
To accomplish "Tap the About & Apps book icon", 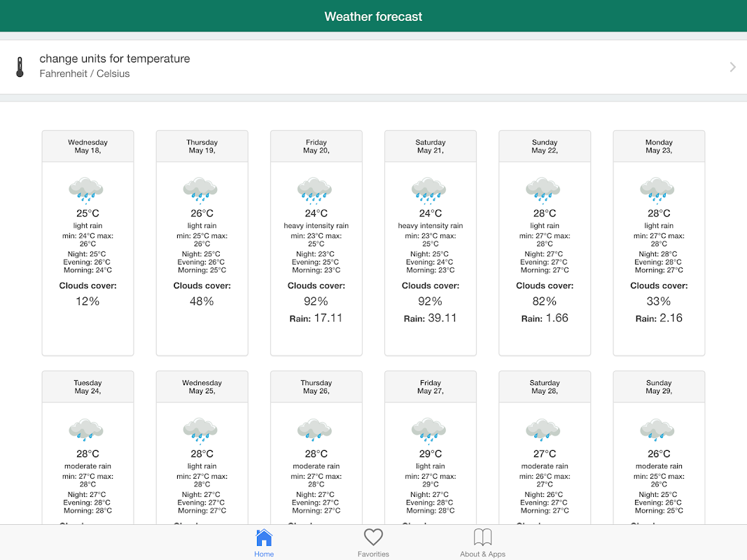I will pyautogui.click(x=482, y=537).
